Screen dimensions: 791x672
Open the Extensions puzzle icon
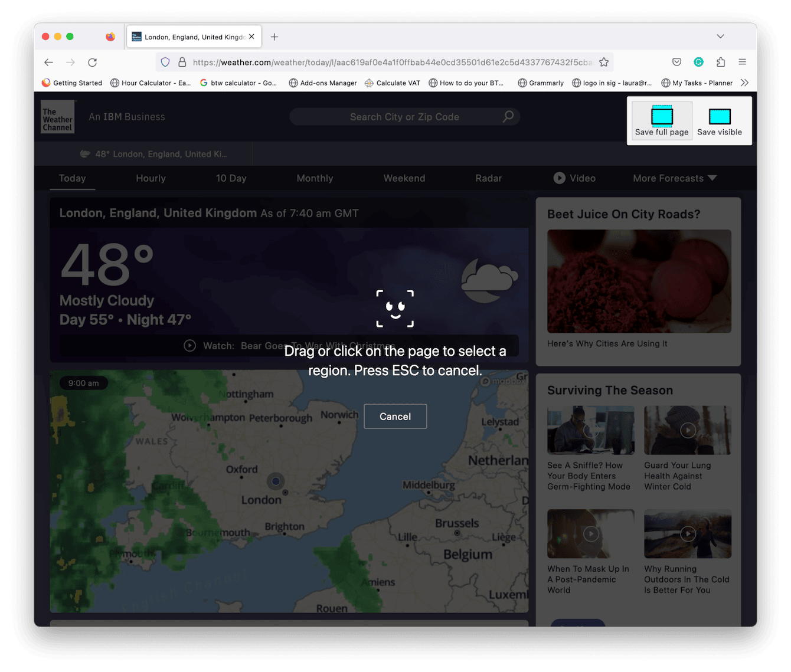[721, 62]
